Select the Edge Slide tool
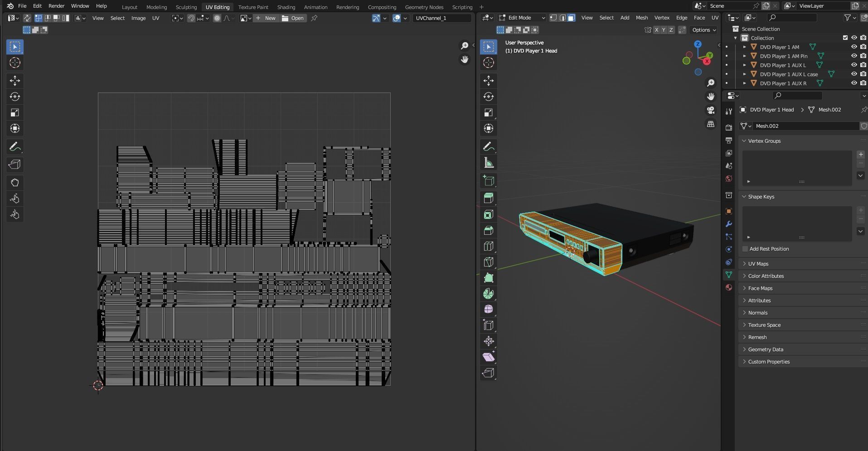868x451 pixels. 489,325
